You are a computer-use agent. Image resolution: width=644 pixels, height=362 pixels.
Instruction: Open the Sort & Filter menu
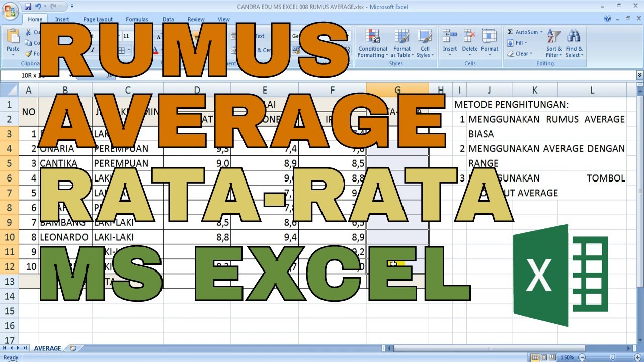click(554, 43)
